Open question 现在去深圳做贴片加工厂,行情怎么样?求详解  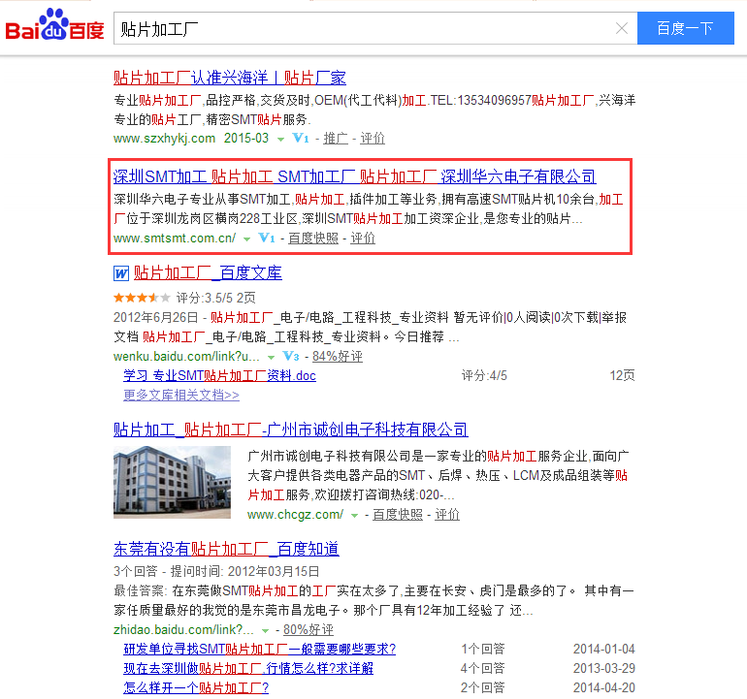click(248, 669)
